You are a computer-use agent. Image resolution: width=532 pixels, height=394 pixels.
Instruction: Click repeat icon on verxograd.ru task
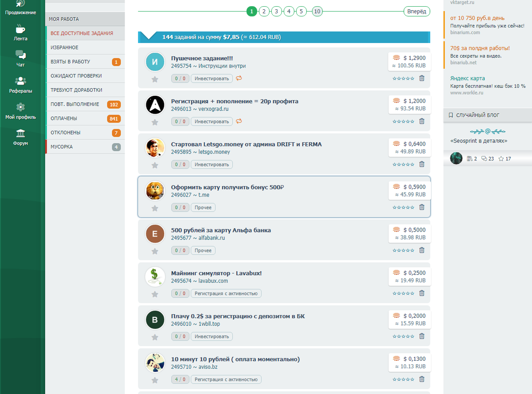pos(239,121)
